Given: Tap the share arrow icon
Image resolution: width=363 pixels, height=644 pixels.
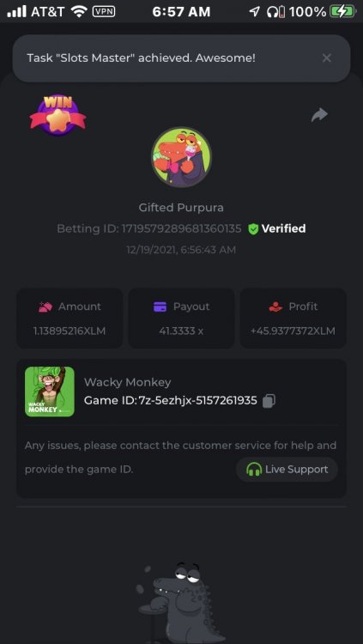Looking at the screenshot, I should [319, 115].
